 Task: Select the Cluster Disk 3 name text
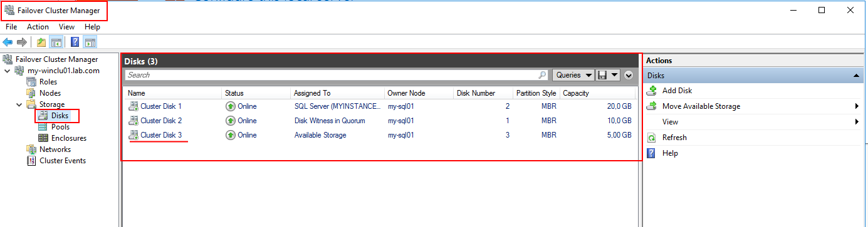tap(161, 135)
